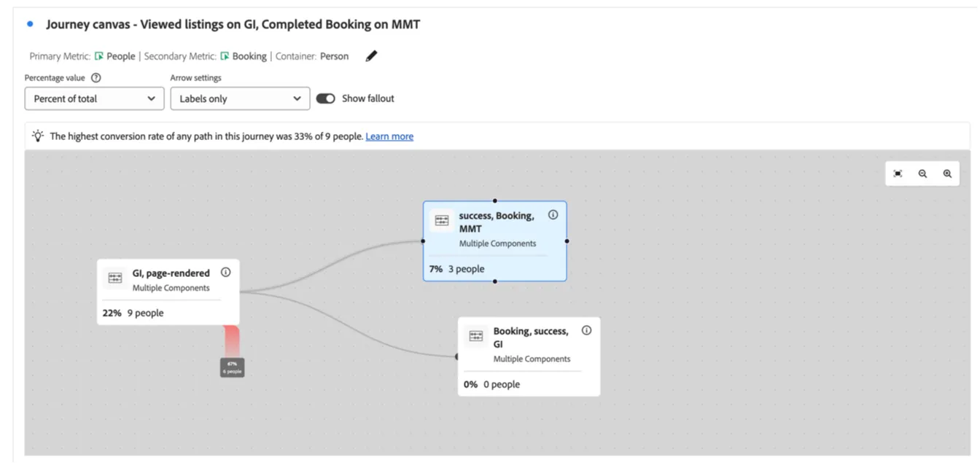Click the red fallout label showing 6 people
Viewport: 980px width, 465px height.
[x=232, y=367]
